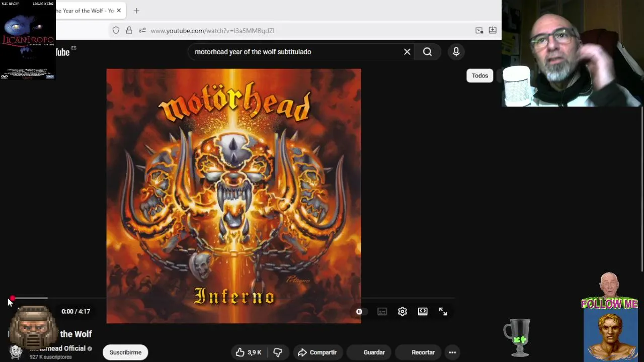Click Compartir to share the video
The image size is (644, 362).
pos(317,352)
